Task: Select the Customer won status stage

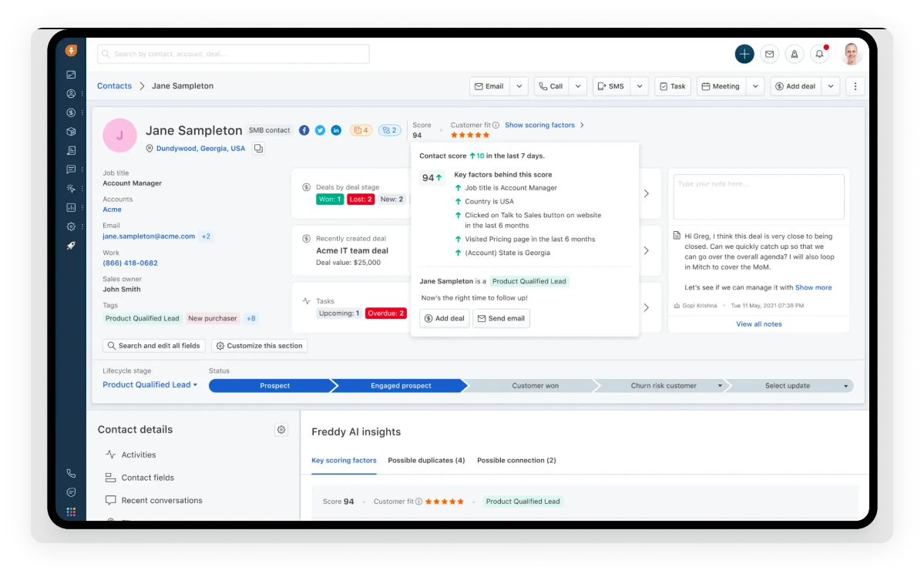Action: pyautogui.click(x=535, y=386)
